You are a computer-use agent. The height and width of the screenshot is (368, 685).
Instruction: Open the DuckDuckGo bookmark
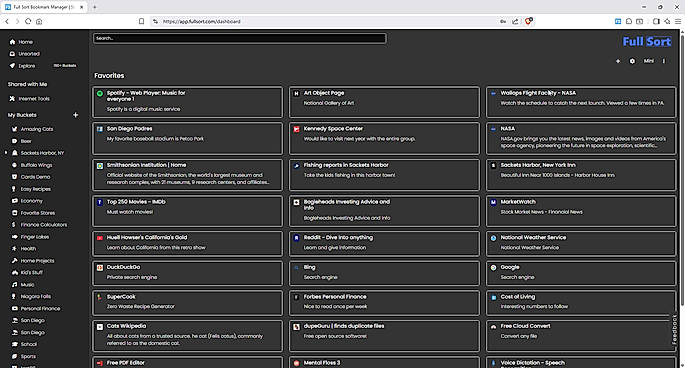(187, 273)
